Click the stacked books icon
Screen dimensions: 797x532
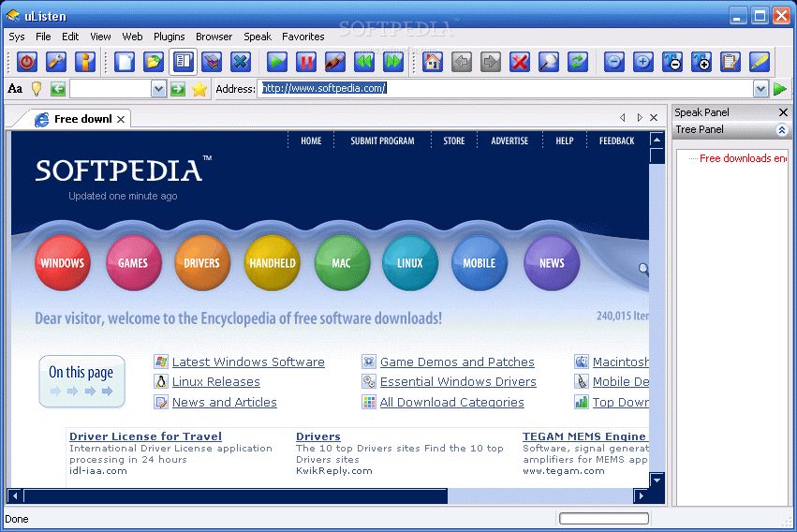tap(212, 62)
